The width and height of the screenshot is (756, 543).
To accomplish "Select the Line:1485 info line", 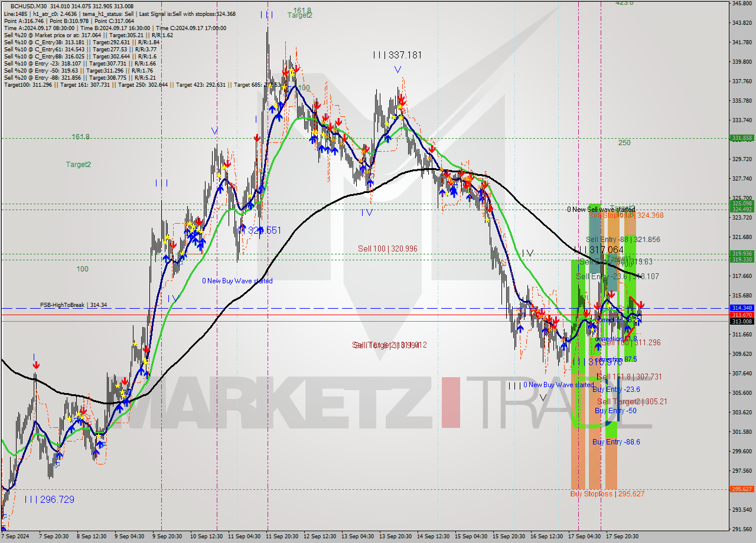I will 120,14.
